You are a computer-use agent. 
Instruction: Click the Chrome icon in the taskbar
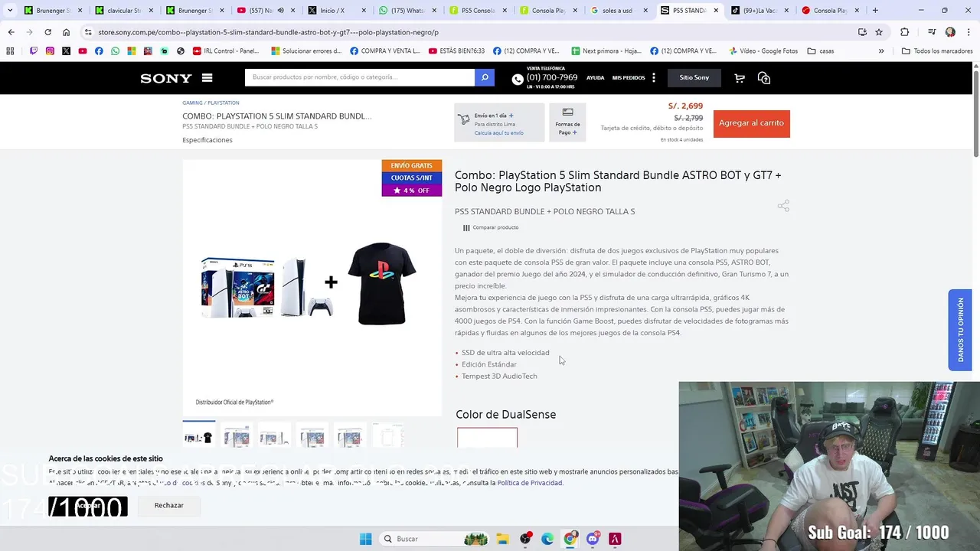(570, 539)
